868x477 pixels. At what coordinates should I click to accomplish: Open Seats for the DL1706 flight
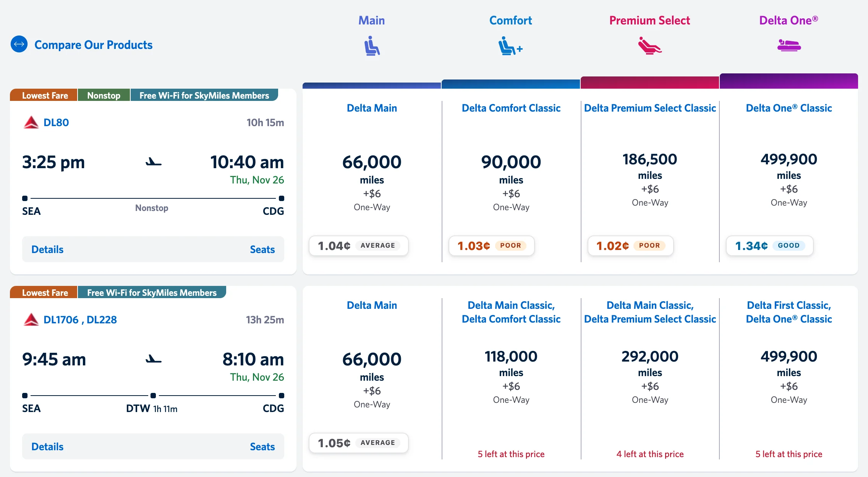262,446
